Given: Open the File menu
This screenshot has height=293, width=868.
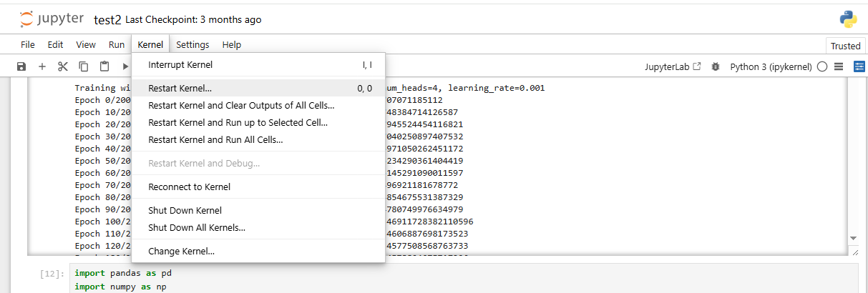Looking at the screenshot, I should tap(28, 44).
